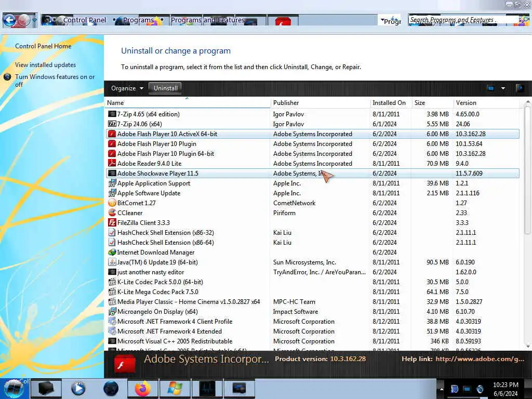Click the taskbar clock showing 10:23 PM
This screenshot has height=399, width=532.
click(x=505, y=389)
